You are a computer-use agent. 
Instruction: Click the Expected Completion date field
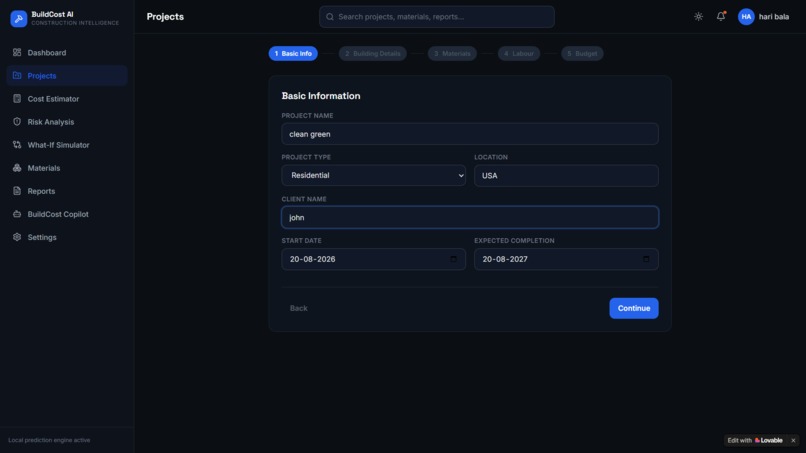click(566, 259)
